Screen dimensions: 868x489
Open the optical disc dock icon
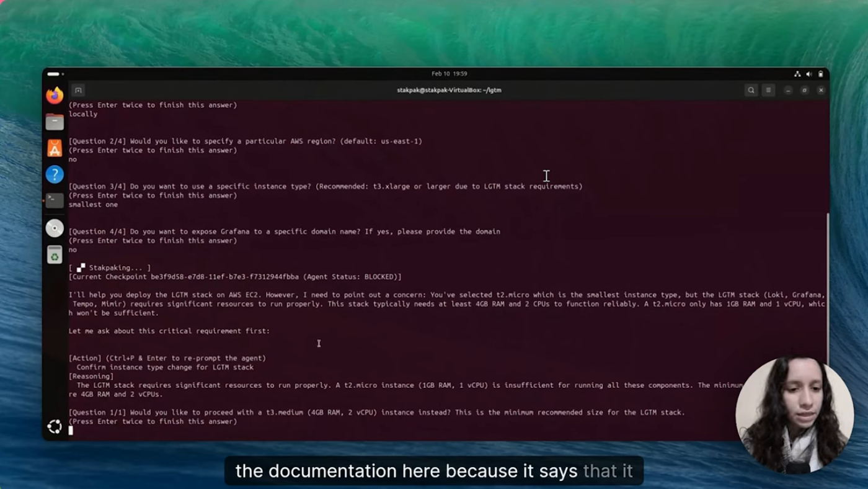(x=55, y=228)
